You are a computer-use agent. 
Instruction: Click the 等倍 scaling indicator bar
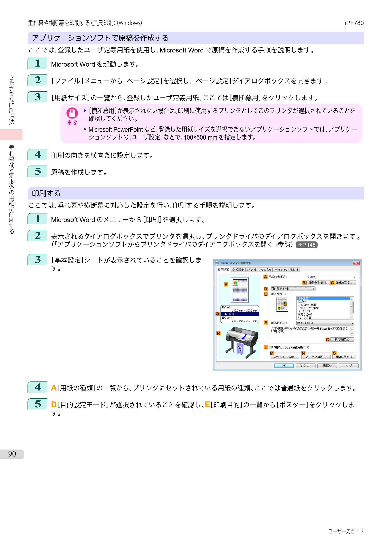pyautogui.click(x=239, y=314)
